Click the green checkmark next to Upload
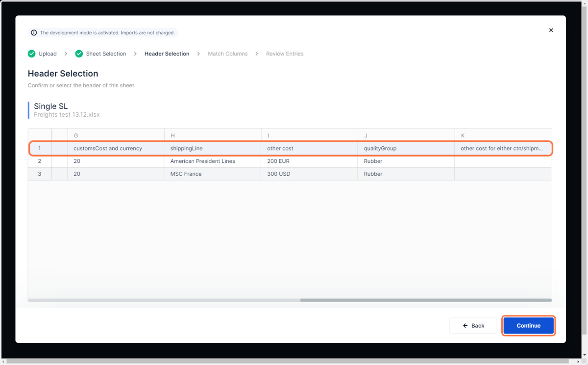588x365 pixels. click(32, 53)
